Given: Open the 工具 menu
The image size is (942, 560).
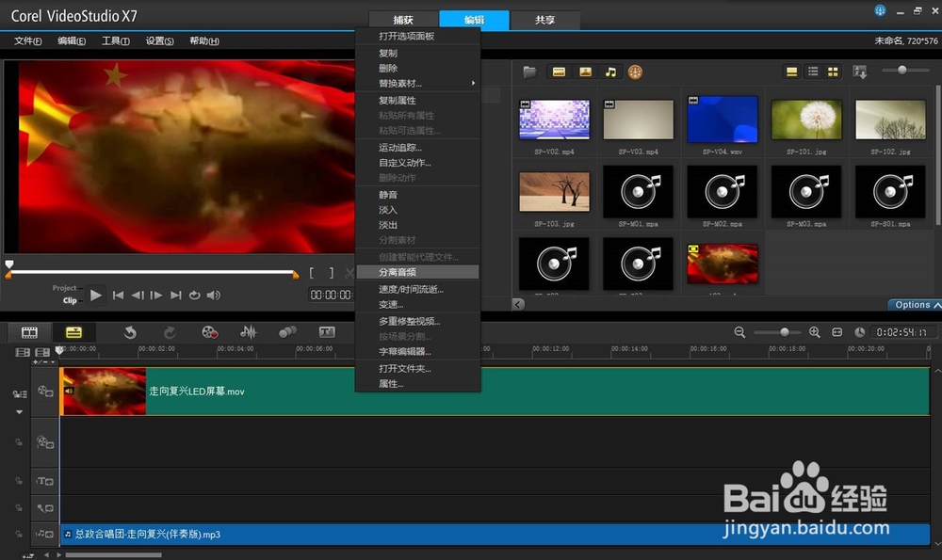Looking at the screenshot, I should tap(115, 40).
